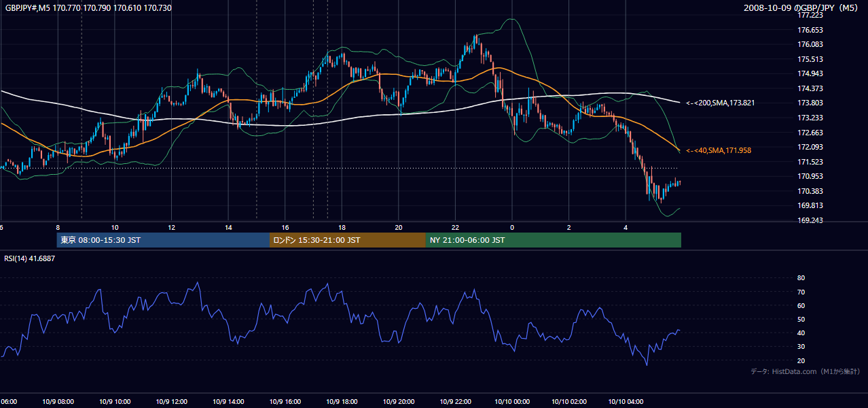
Task: Click hour tick 18 under price chart
Action: [x=342, y=228]
